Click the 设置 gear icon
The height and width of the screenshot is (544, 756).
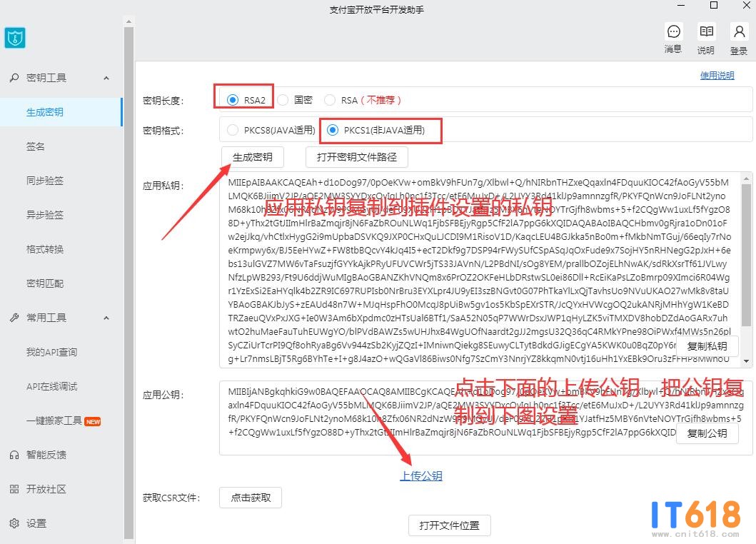14,523
